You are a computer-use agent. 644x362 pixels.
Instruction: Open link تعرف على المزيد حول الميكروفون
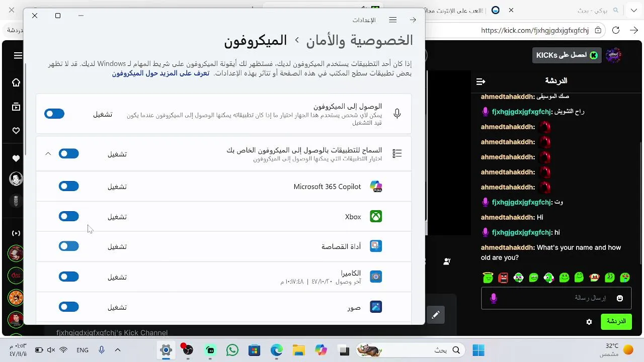(x=160, y=73)
